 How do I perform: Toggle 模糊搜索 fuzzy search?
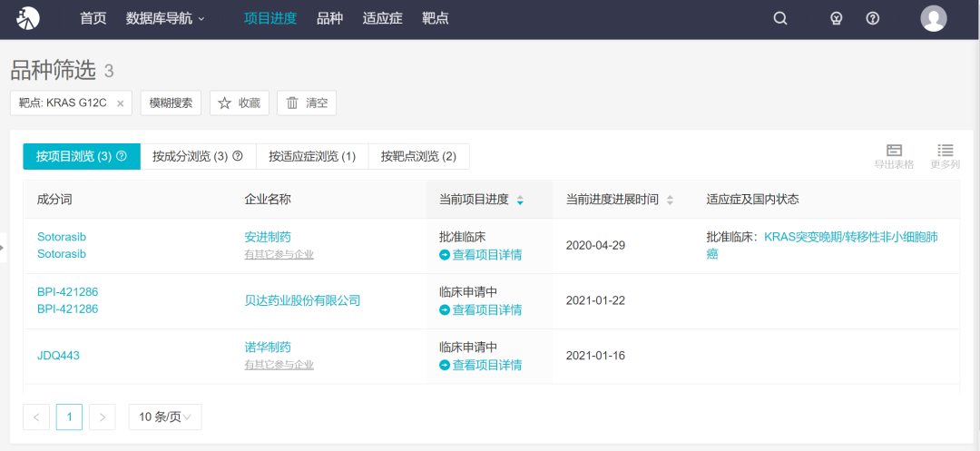[x=171, y=103]
